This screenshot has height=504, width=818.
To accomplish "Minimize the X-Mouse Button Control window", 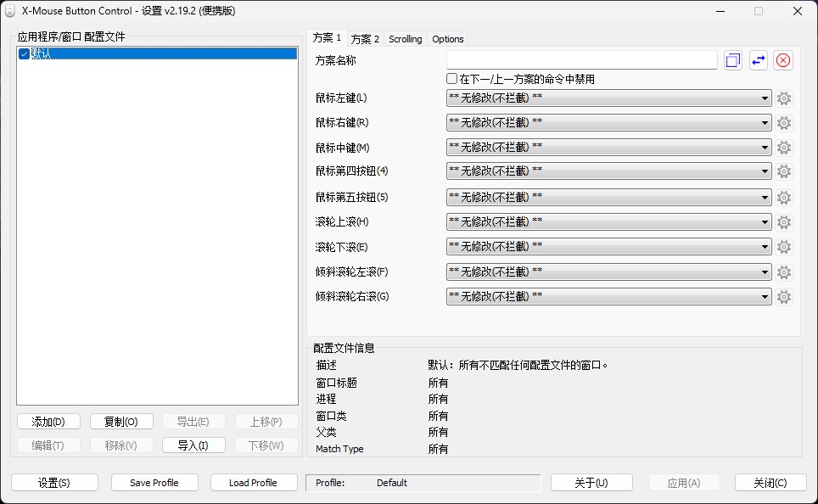I will tap(720, 11).
